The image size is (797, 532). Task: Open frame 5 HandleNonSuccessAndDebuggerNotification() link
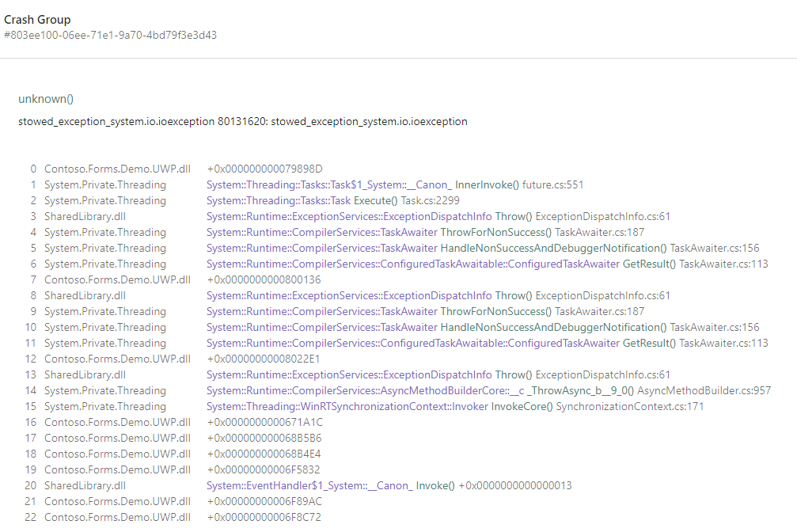coord(483,248)
